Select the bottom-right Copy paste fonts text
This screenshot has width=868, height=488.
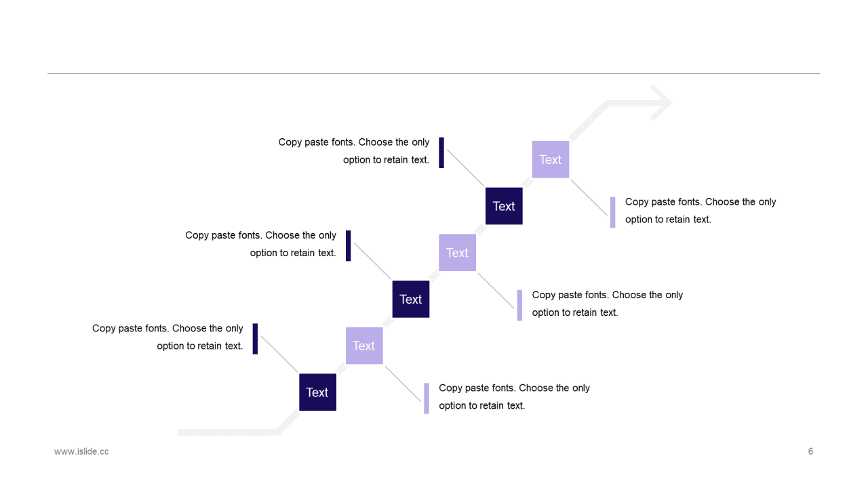click(515, 396)
